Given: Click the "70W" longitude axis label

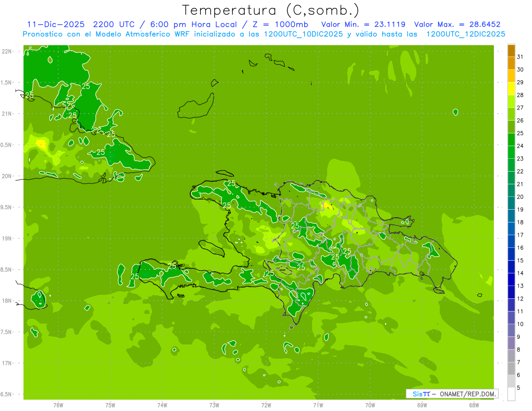Looking at the screenshot, I should 370,405.
